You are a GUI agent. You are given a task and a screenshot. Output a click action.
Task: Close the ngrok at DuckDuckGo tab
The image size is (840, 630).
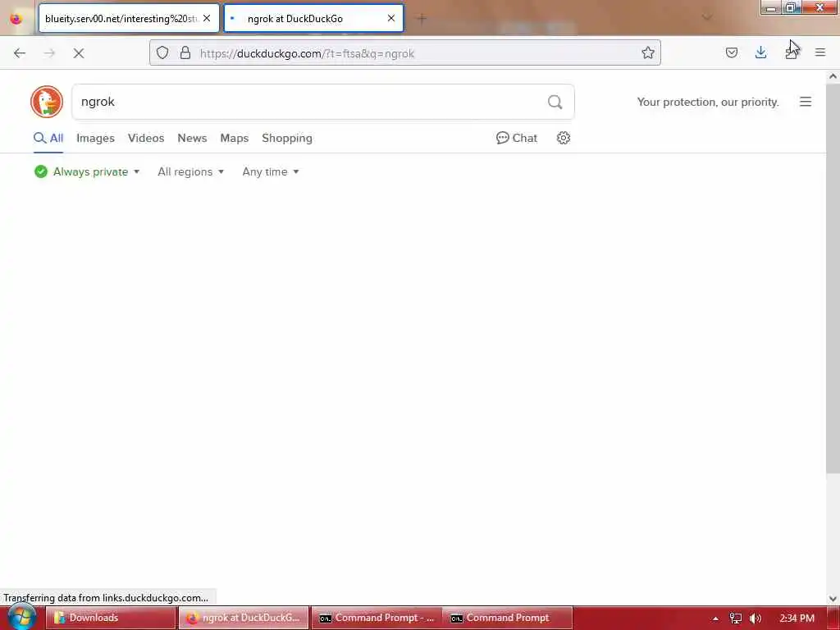tap(391, 18)
